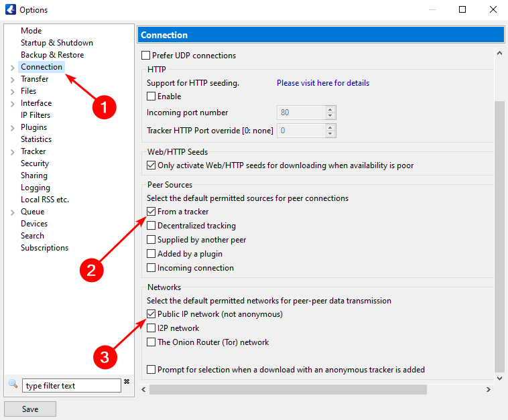Toggle The Onion Router (Tor) network
The image size is (508, 420).
click(x=151, y=342)
